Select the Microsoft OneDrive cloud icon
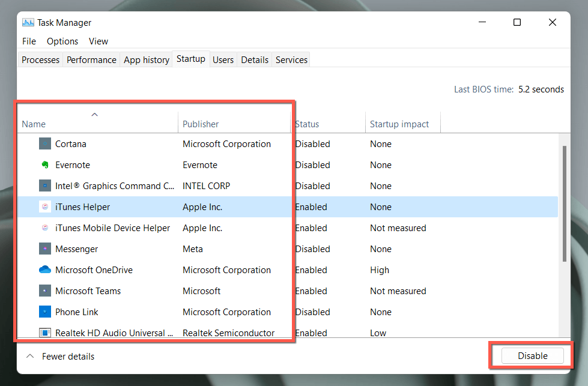Image resolution: width=588 pixels, height=386 pixels. click(x=45, y=270)
